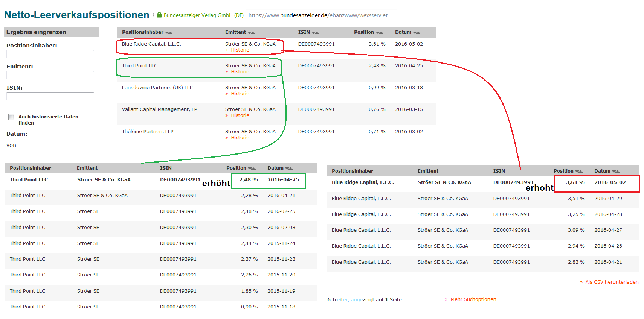Click the '0,99 %' position value
The width and height of the screenshot is (644, 319).
(377, 88)
